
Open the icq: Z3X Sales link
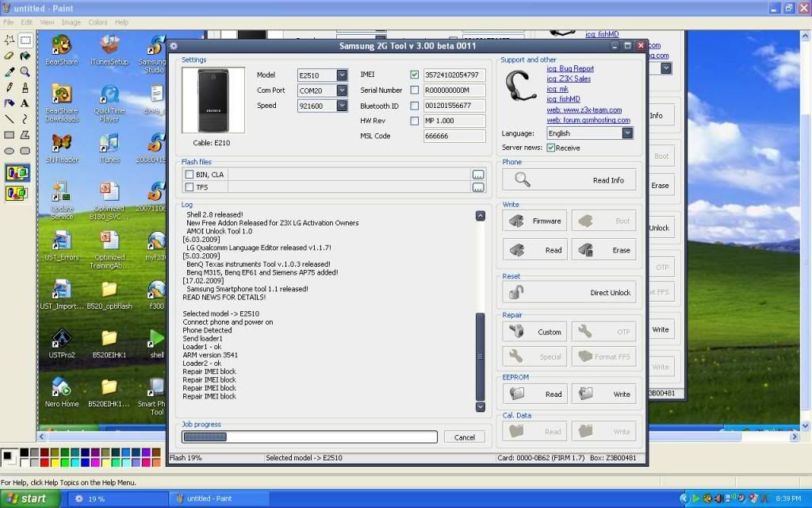(x=569, y=79)
